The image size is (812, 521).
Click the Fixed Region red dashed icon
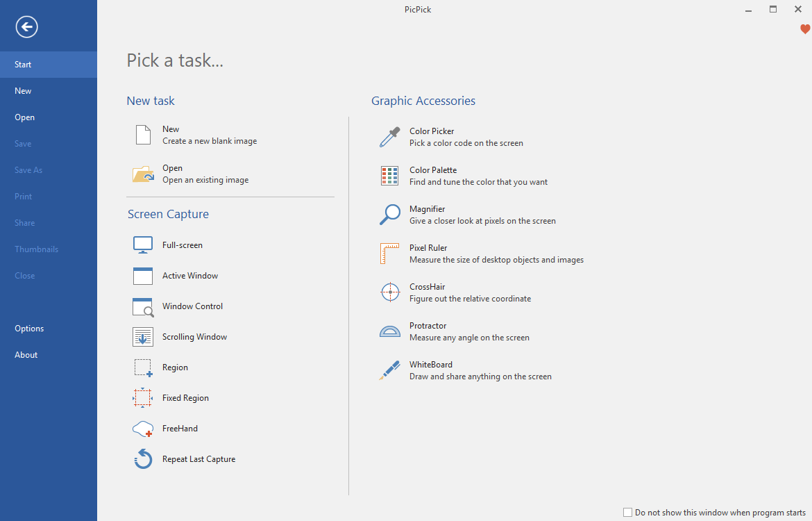coord(142,398)
